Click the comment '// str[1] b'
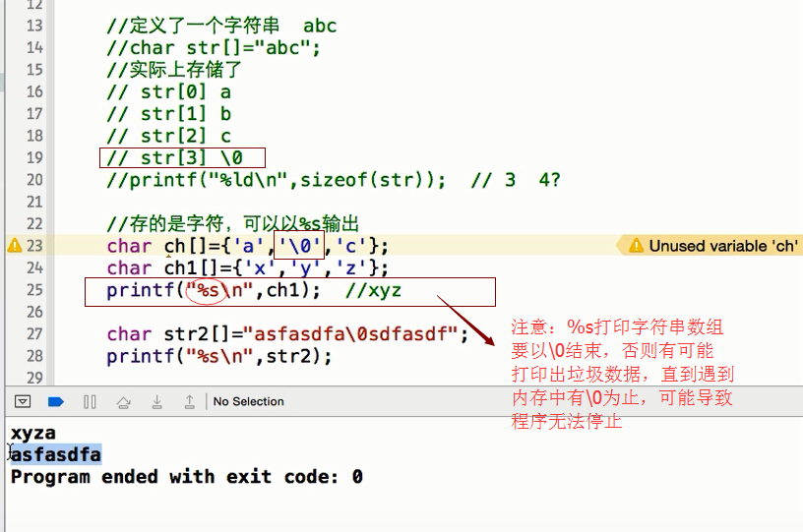 pyautogui.click(x=169, y=114)
